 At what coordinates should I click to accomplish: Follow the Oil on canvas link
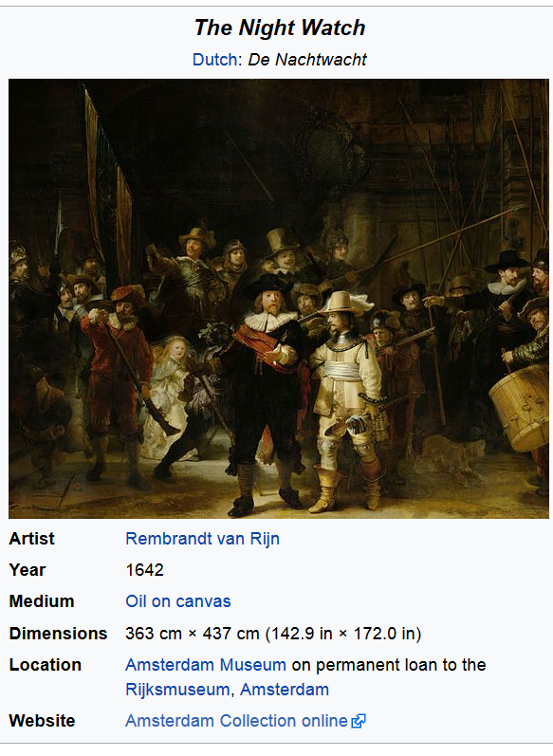click(178, 601)
